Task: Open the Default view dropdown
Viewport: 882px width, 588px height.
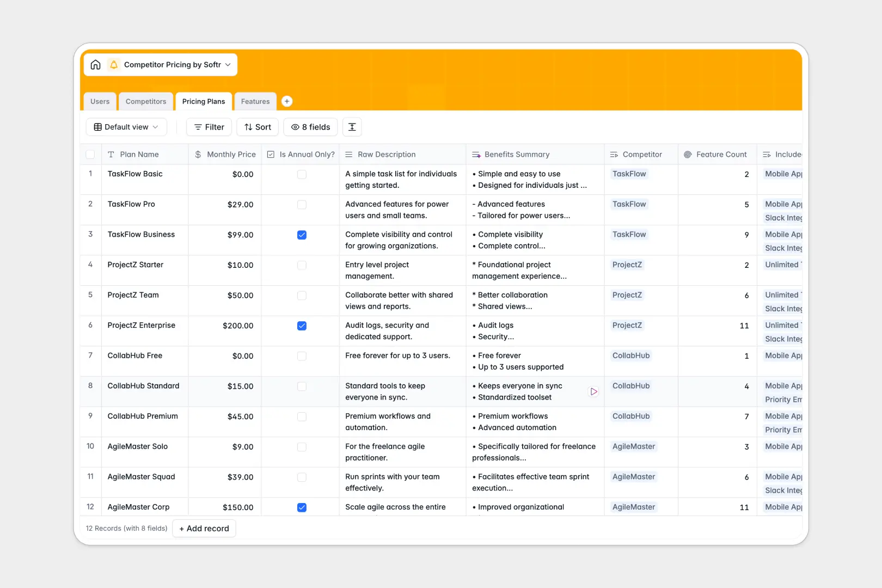Action: point(126,127)
